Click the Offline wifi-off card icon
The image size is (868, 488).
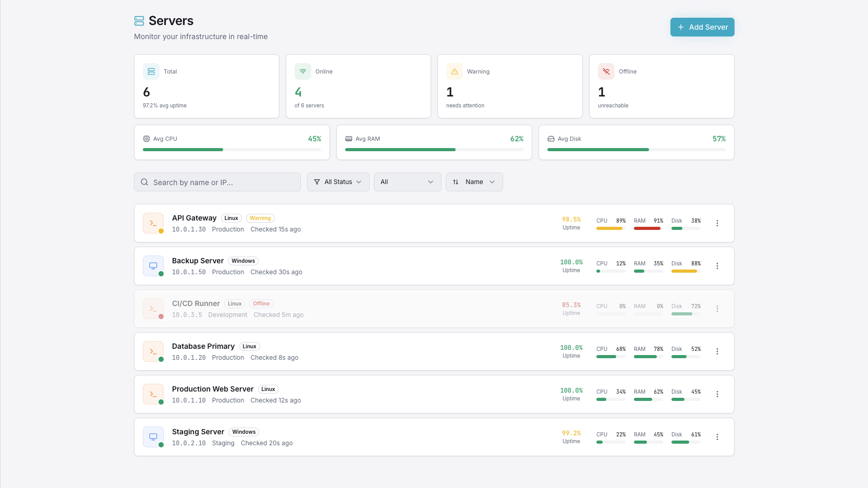click(606, 71)
